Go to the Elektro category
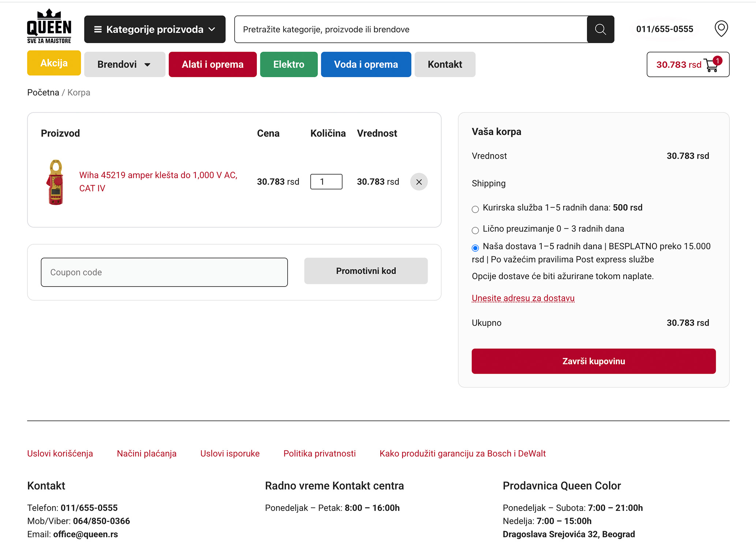This screenshot has height=546, width=756. pyautogui.click(x=288, y=64)
